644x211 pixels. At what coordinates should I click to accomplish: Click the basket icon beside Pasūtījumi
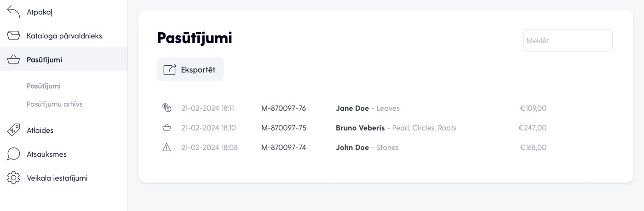tap(13, 60)
